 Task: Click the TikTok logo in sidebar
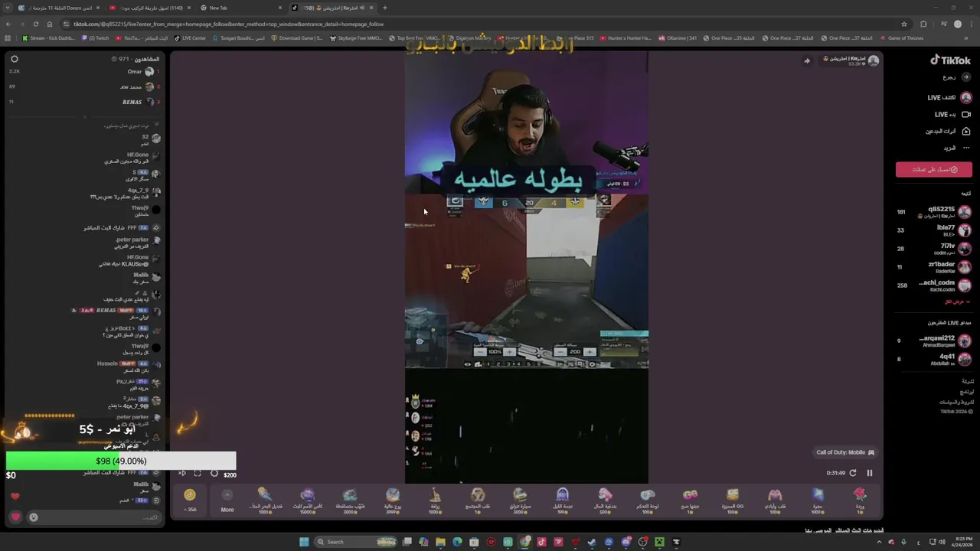tap(950, 60)
